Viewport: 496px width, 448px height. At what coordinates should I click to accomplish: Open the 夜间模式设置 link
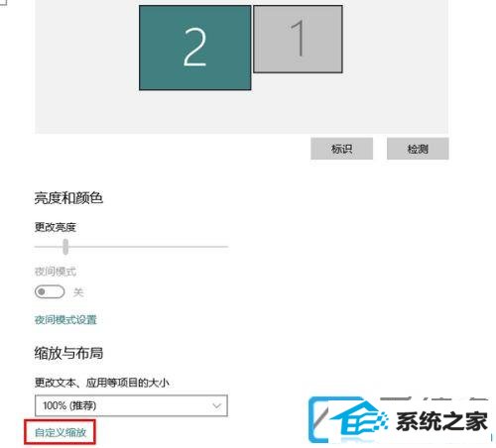(x=65, y=320)
